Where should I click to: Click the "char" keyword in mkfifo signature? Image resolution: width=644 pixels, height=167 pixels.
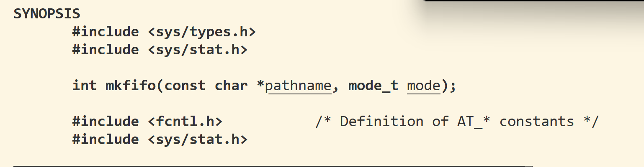pos(231,86)
